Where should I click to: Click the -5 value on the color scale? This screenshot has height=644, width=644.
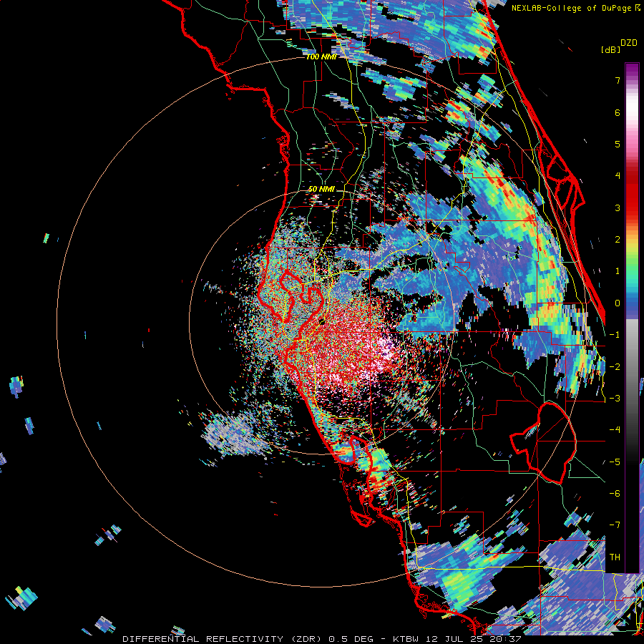tap(615, 462)
